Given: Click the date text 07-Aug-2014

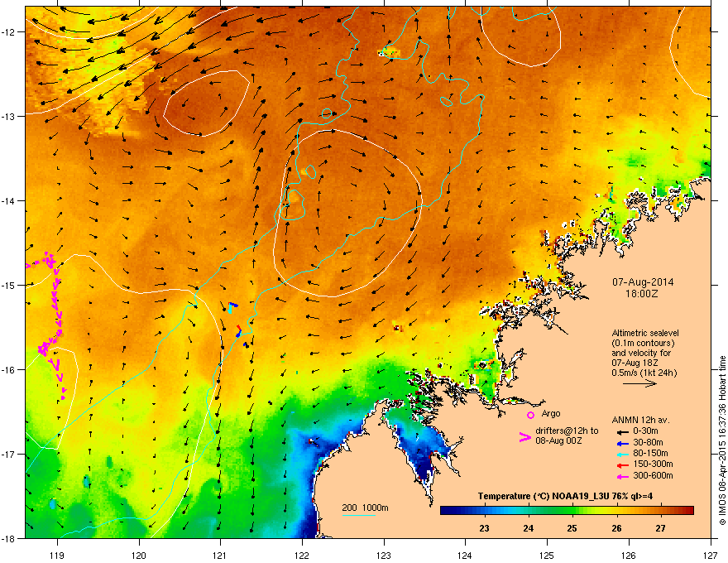Looking at the screenshot, I should (x=643, y=282).
